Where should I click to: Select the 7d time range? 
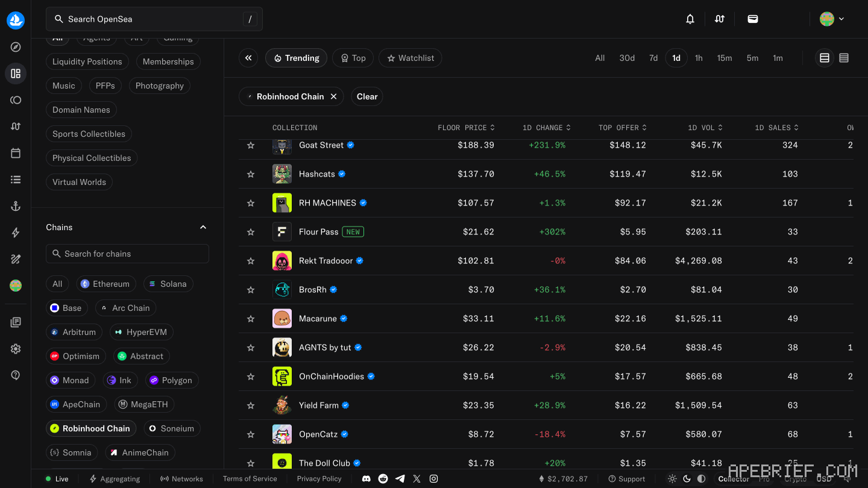tap(653, 58)
